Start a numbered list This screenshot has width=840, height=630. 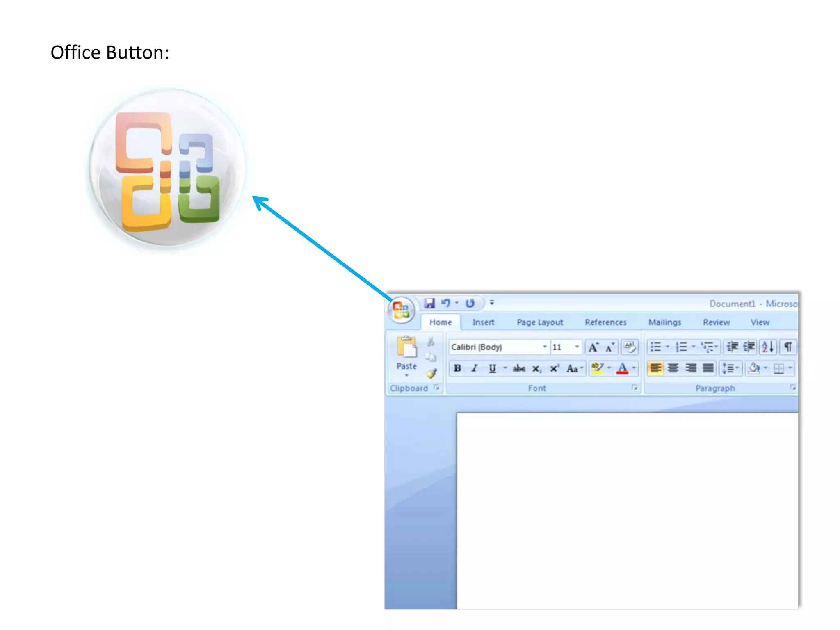(x=681, y=347)
